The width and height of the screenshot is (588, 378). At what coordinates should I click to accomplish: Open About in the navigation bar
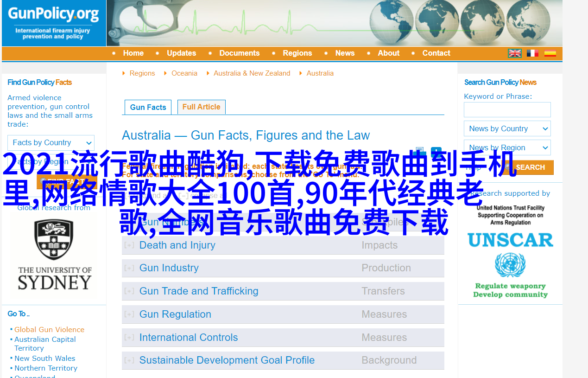pyautogui.click(x=389, y=53)
